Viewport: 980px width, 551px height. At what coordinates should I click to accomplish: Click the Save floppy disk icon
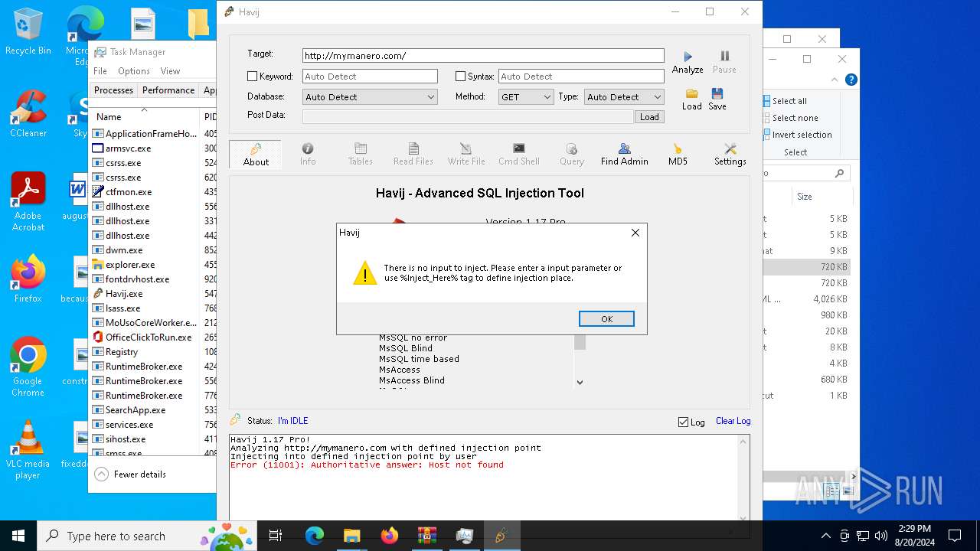coord(717,93)
